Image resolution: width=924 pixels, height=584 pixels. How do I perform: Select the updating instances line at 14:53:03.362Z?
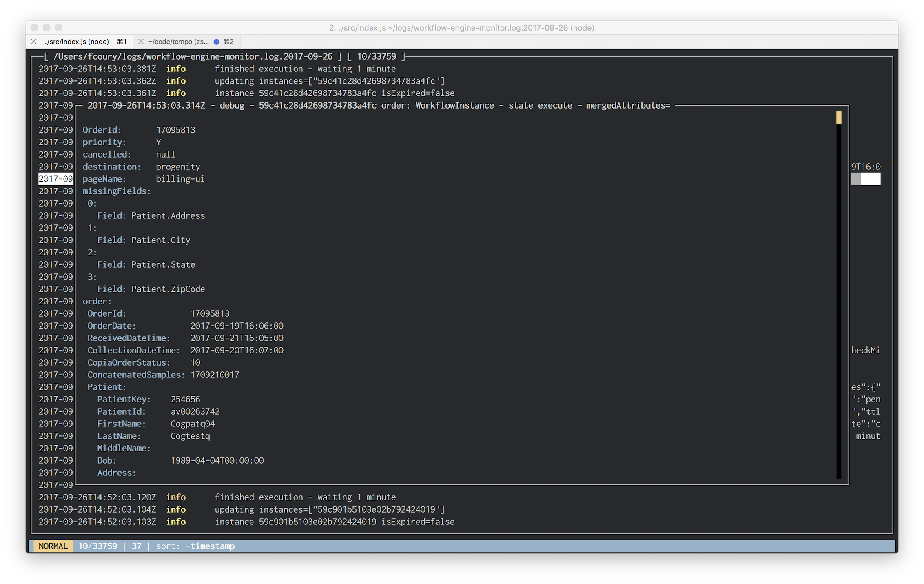coord(242,81)
